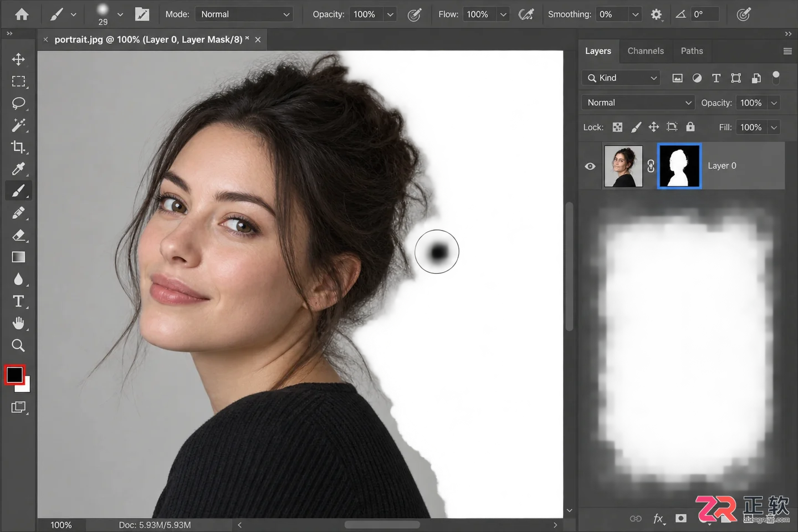Open the brush preset picker arrow
798x532 pixels.
120,14
